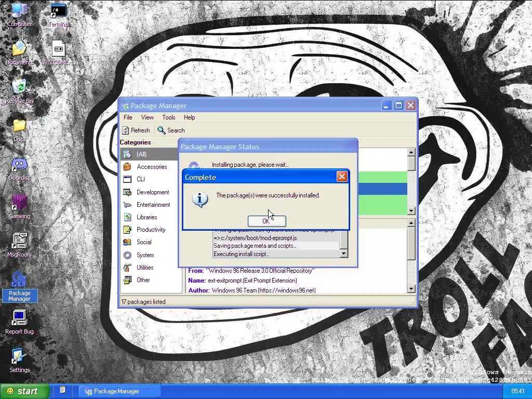Screen dimensions: 532x399
Task: Open the WELCOME markdown file icon
Action: click(58, 52)
